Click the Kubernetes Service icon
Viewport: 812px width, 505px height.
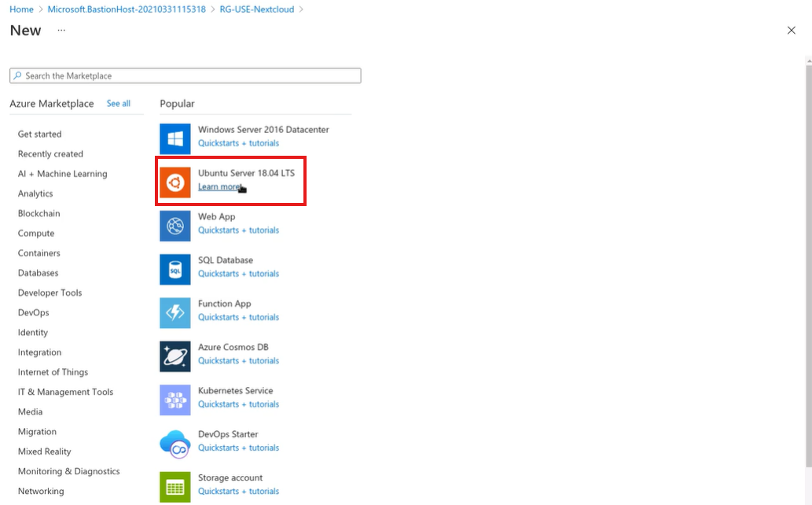pos(175,400)
